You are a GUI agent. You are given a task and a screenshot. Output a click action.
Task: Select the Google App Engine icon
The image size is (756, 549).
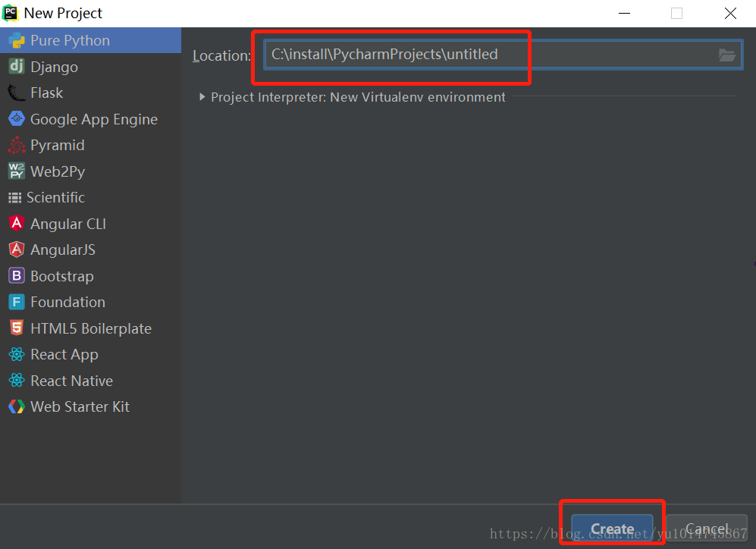[x=17, y=118]
